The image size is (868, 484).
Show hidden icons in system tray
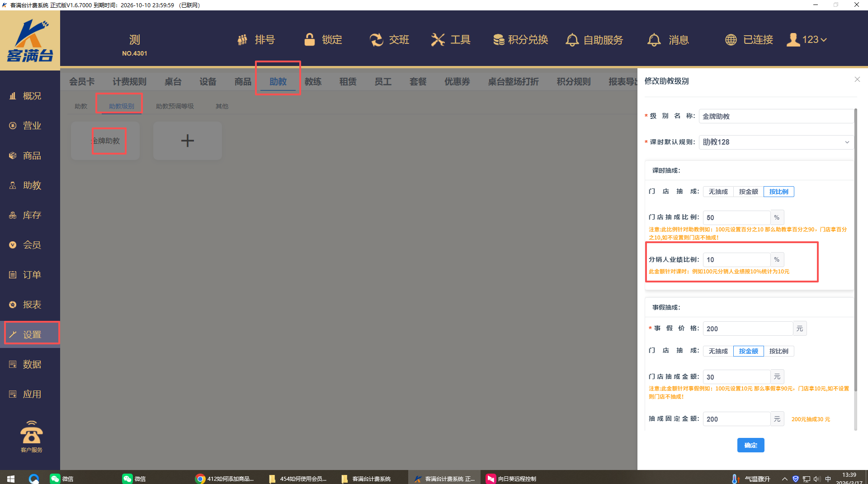pos(784,479)
